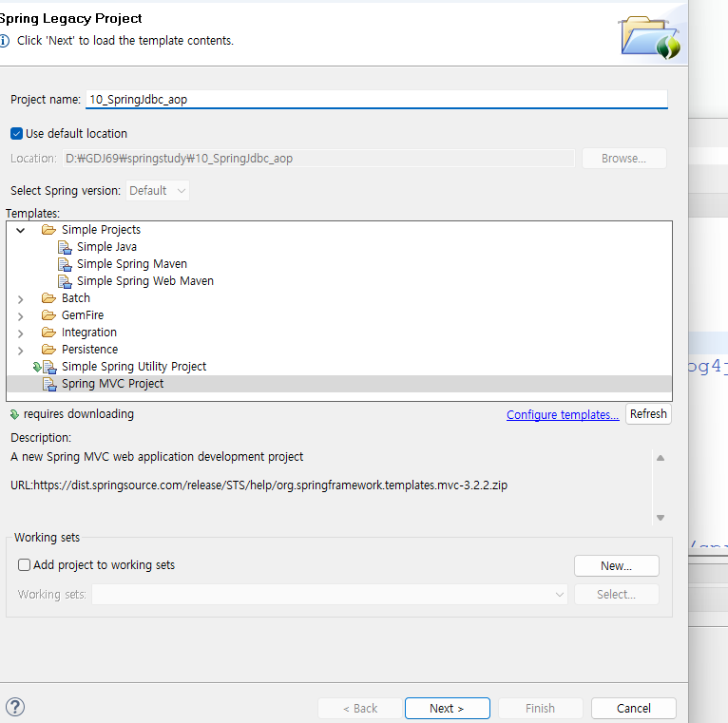Click the Next button

(447, 708)
